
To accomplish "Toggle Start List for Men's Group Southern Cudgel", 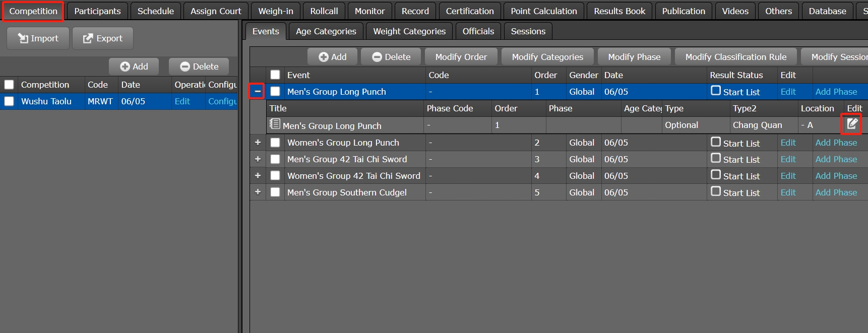I will coord(716,191).
